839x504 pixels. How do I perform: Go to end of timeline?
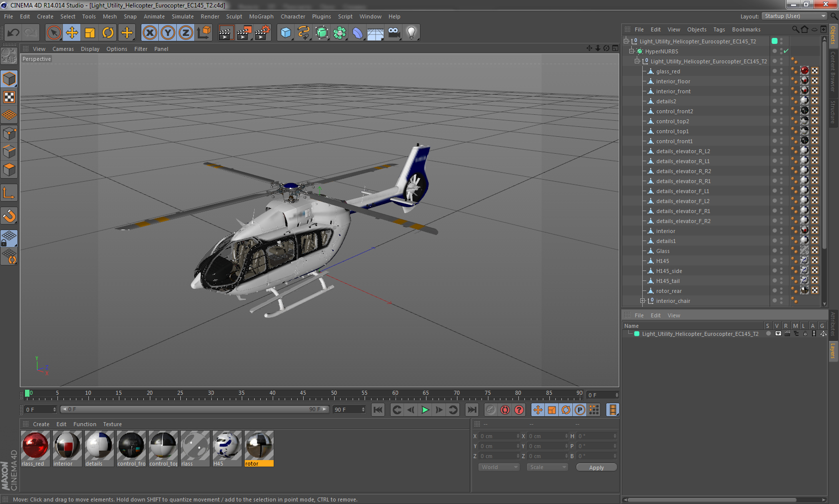[x=471, y=410]
